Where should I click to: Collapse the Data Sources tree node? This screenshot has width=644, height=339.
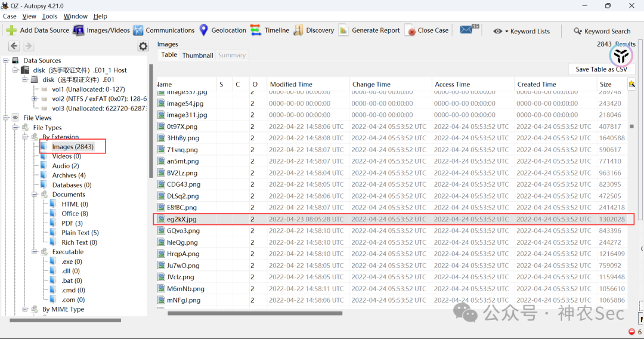point(6,60)
